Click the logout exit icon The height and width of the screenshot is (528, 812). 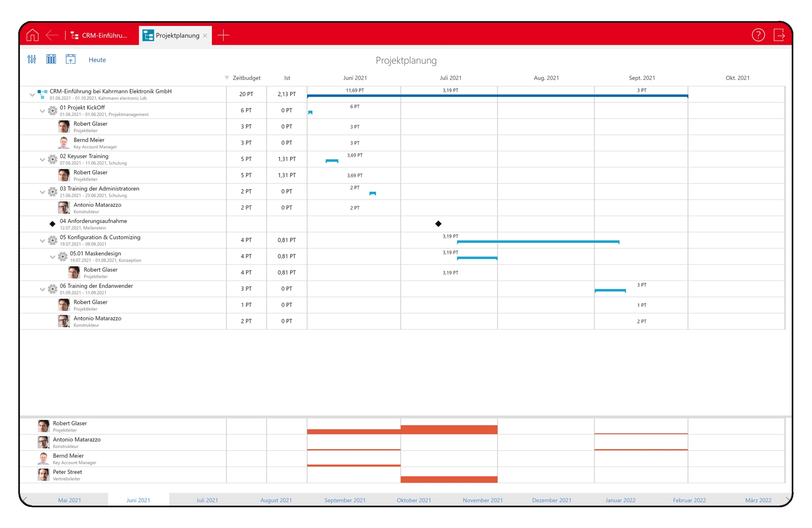pos(779,35)
